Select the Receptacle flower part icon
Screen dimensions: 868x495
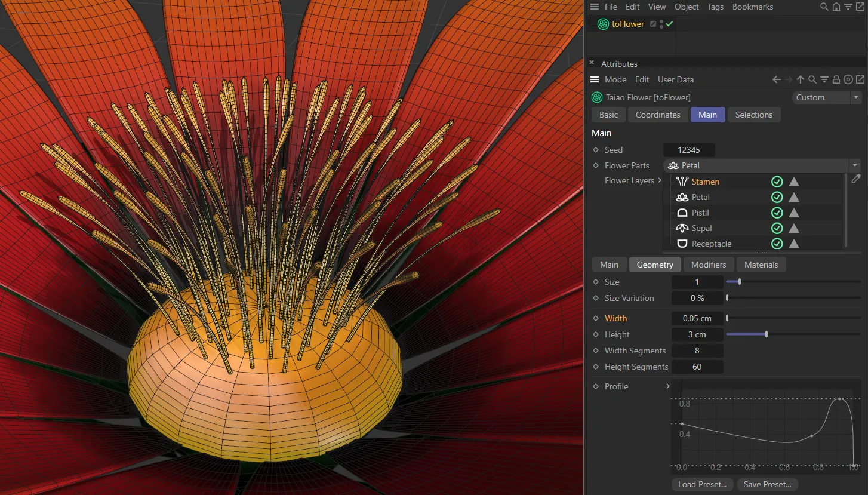tap(682, 244)
